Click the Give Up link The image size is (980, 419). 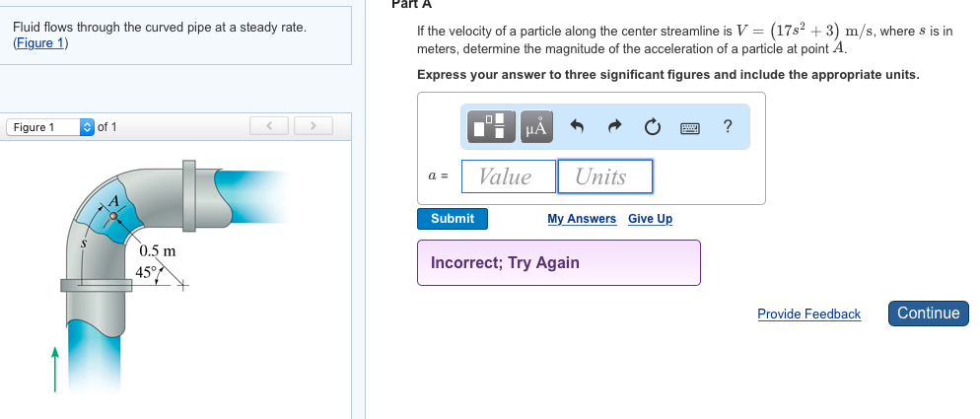pyautogui.click(x=650, y=219)
